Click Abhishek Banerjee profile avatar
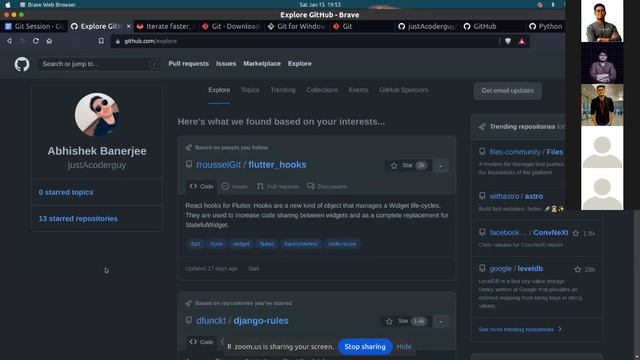The width and height of the screenshot is (640, 360). [97, 115]
